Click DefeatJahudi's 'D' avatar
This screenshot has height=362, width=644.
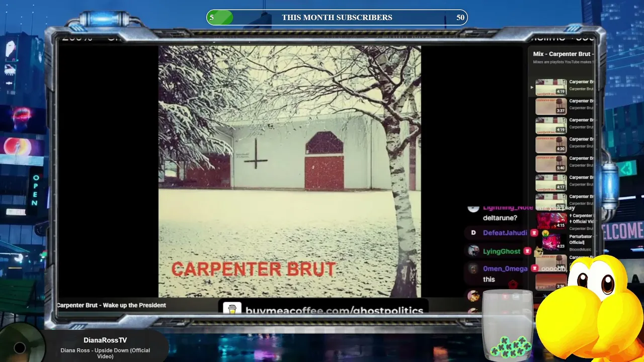473,233
